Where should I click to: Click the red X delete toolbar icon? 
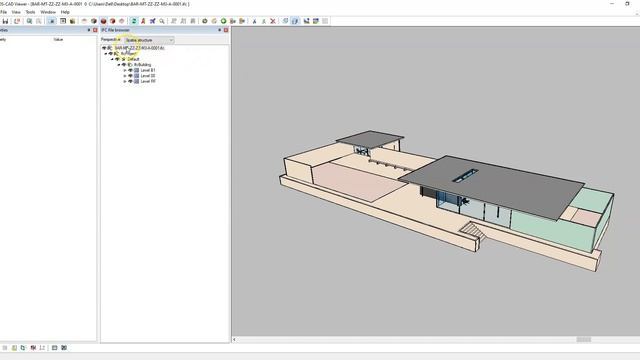tap(273, 21)
